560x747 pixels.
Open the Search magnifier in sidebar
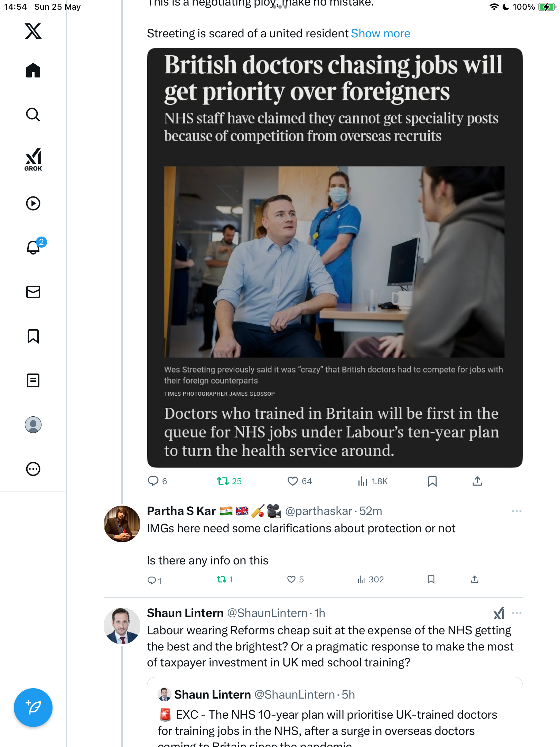click(x=33, y=114)
